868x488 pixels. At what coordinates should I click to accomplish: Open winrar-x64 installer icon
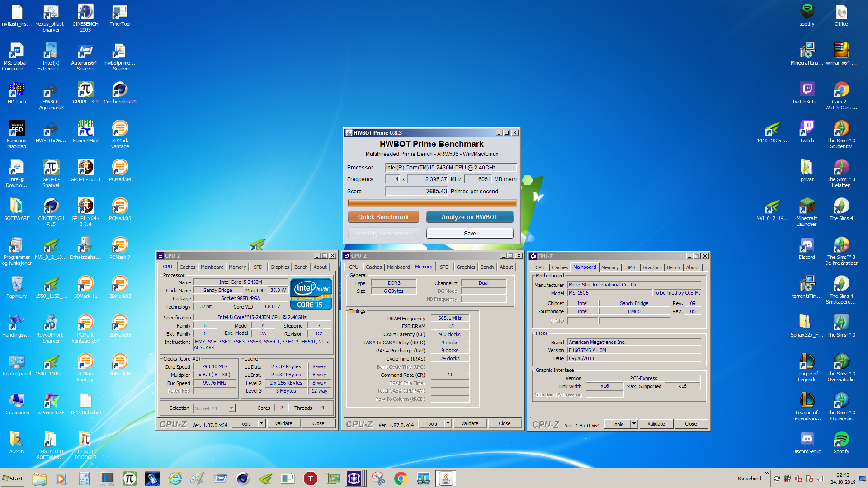[x=841, y=54]
